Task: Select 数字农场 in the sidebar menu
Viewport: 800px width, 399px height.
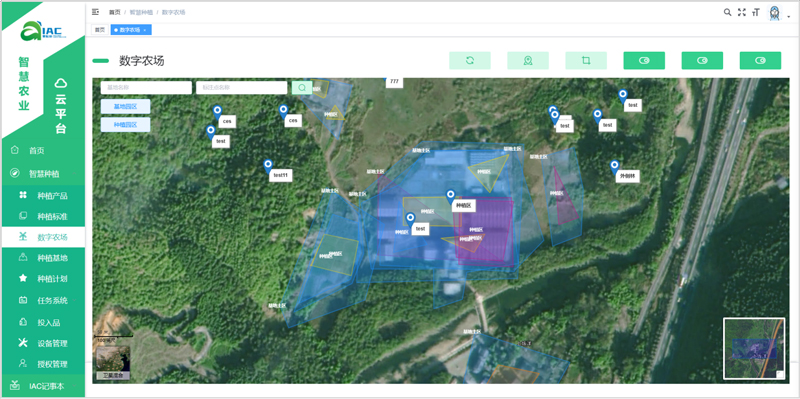Action: click(x=43, y=237)
